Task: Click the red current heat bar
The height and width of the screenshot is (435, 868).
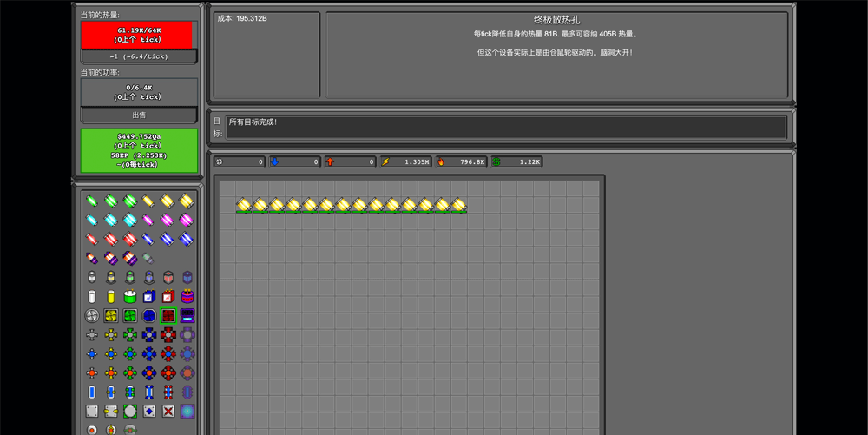Action: point(139,35)
